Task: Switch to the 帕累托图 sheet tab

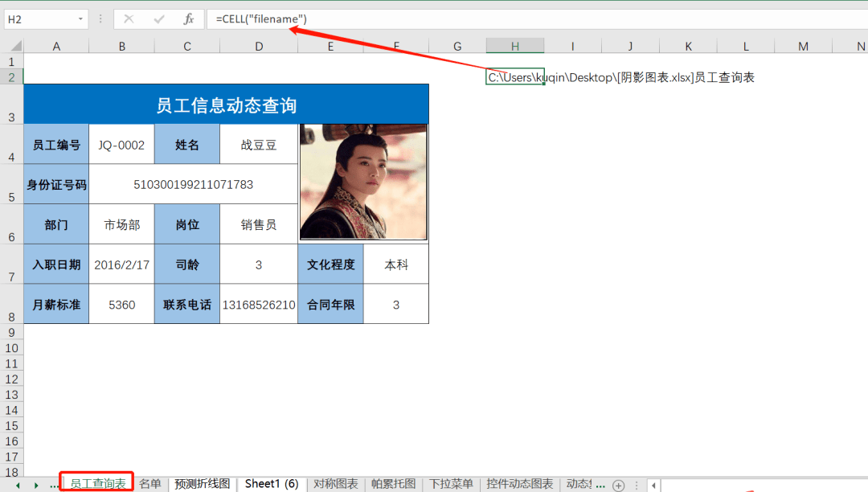Action: tap(393, 484)
